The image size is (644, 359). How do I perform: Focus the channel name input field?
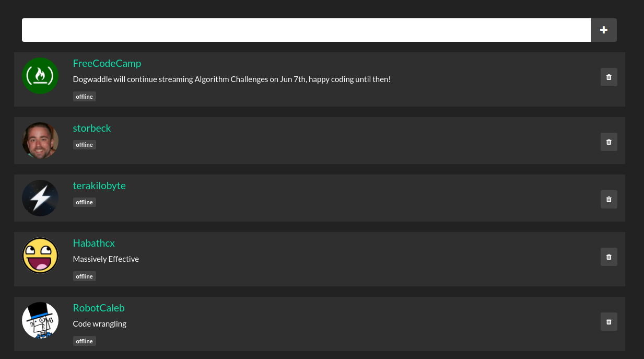[x=307, y=30]
